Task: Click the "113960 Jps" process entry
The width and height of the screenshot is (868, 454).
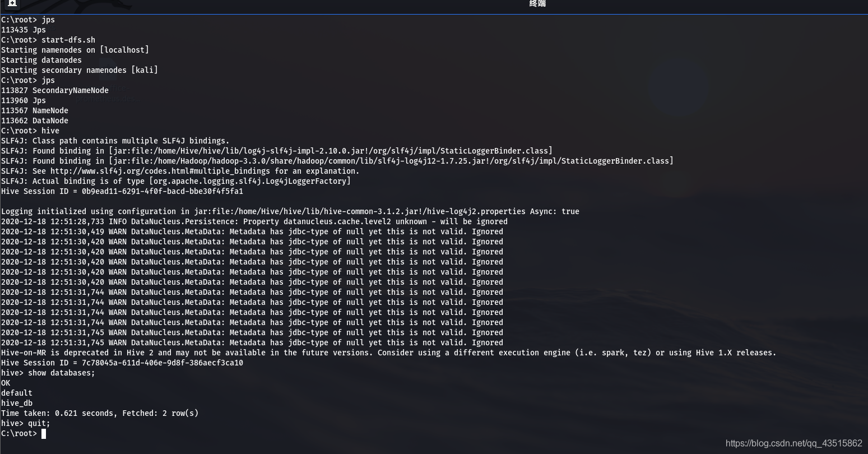Action: pyautogui.click(x=24, y=100)
